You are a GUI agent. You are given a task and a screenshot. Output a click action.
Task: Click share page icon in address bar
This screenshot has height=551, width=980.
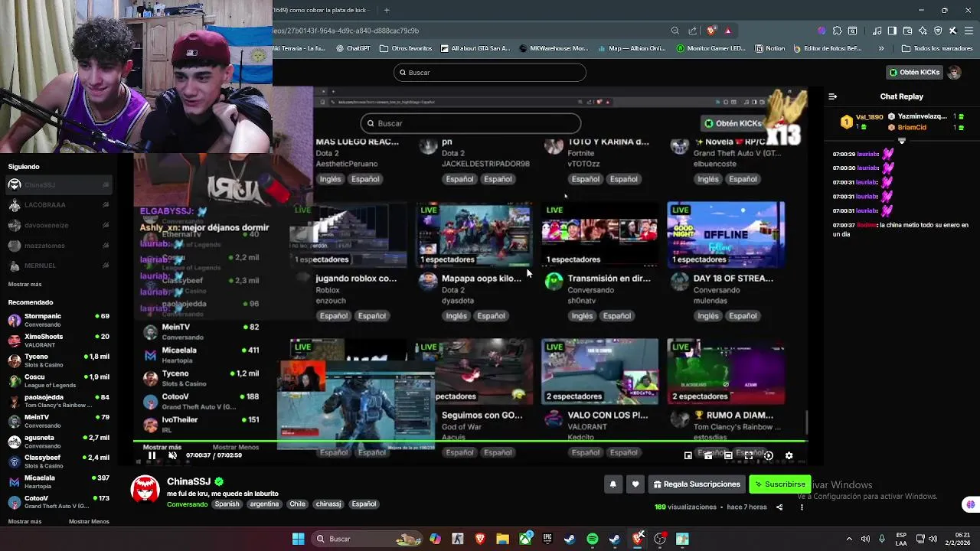coord(693,31)
